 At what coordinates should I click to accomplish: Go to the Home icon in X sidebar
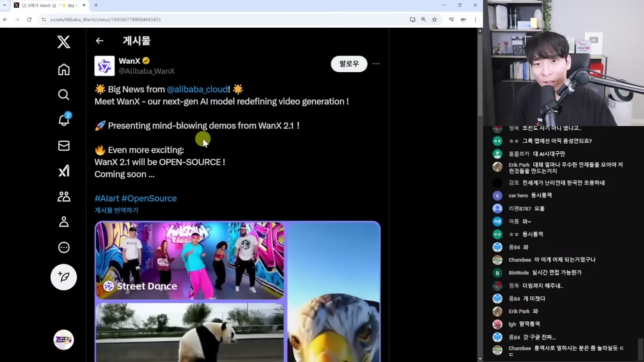(64, 69)
